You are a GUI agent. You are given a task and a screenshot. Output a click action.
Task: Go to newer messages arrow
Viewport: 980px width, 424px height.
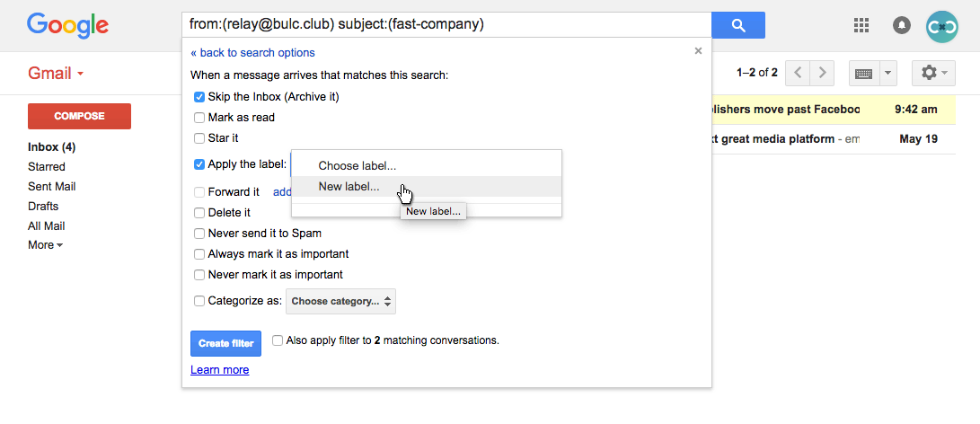coord(798,73)
